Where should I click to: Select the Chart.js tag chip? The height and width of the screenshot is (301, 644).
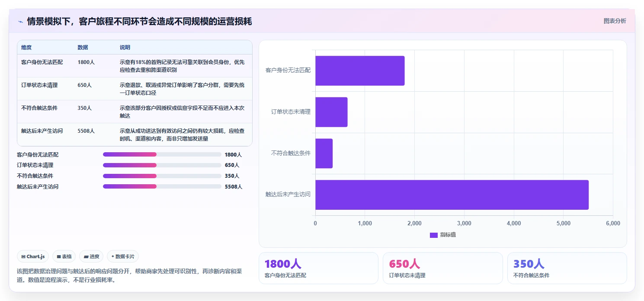point(33,256)
